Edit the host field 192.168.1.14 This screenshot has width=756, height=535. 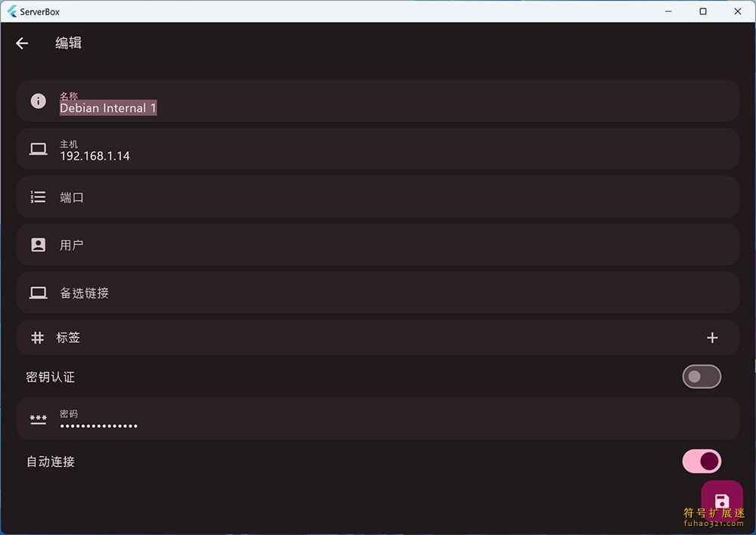(x=378, y=149)
